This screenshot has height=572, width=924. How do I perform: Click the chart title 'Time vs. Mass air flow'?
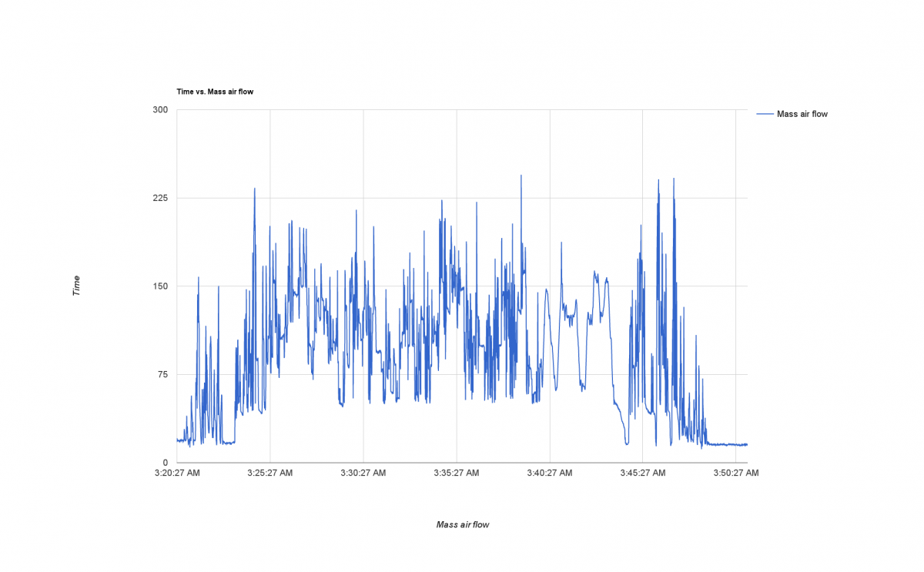point(215,92)
